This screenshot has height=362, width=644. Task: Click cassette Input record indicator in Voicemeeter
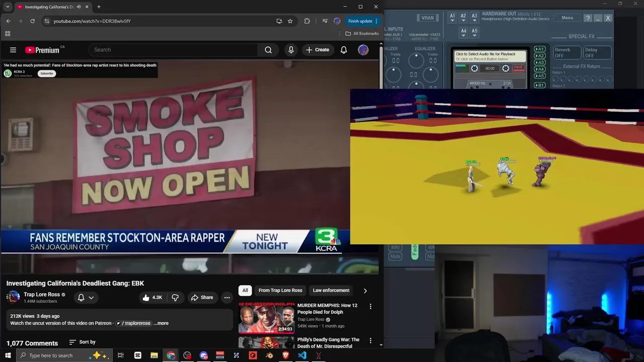point(518,68)
